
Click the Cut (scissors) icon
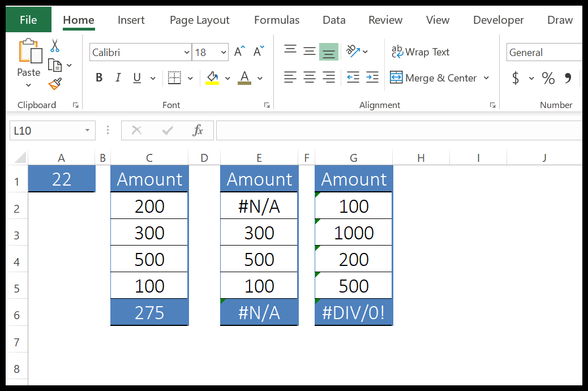pos(55,44)
